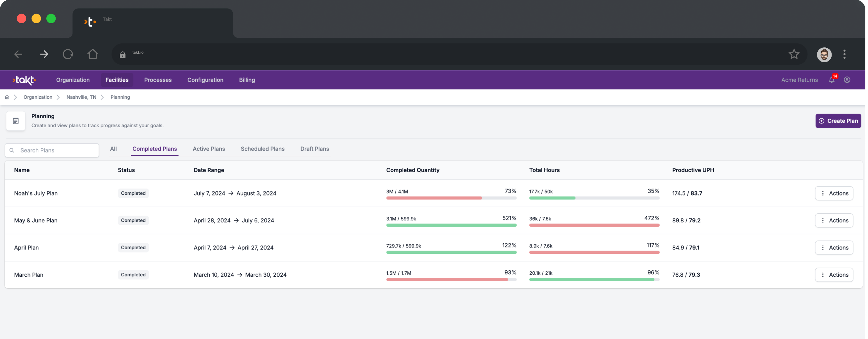The image size is (868, 339).
Task: Click the user account icon in navbar
Action: (847, 80)
